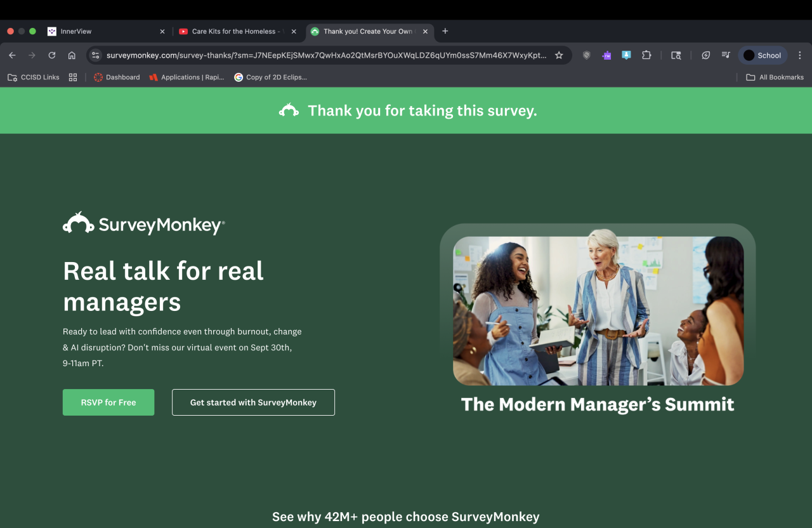Open the browser home page
This screenshot has height=528, width=812.
point(72,55)
